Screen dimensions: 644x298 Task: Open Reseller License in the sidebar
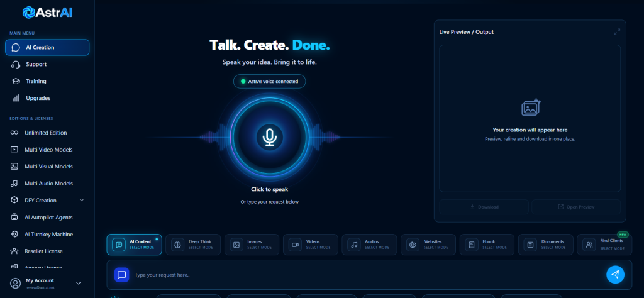click(x=47, y=251)
